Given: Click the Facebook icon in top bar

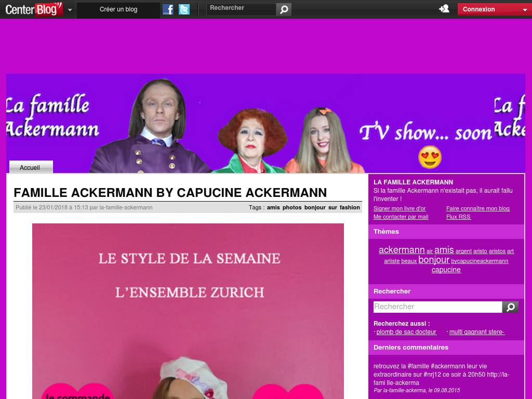Looking at the screenshot, I should 168,9.
